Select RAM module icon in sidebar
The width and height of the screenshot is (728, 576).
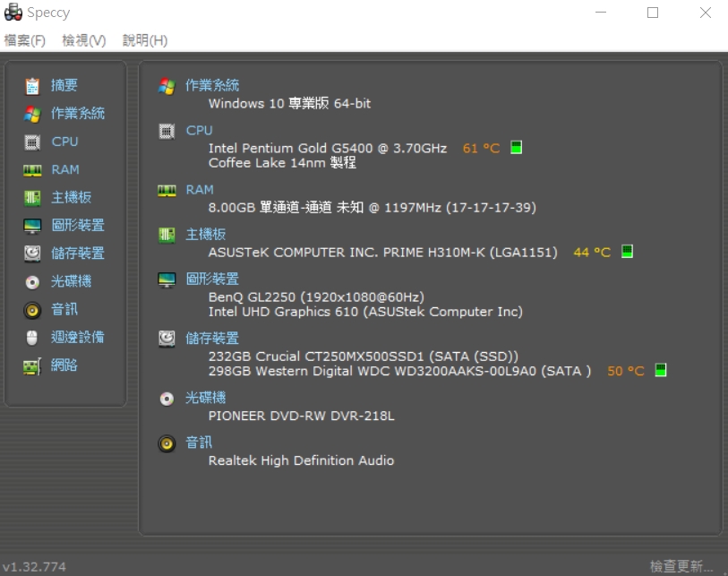click(32, 170)
